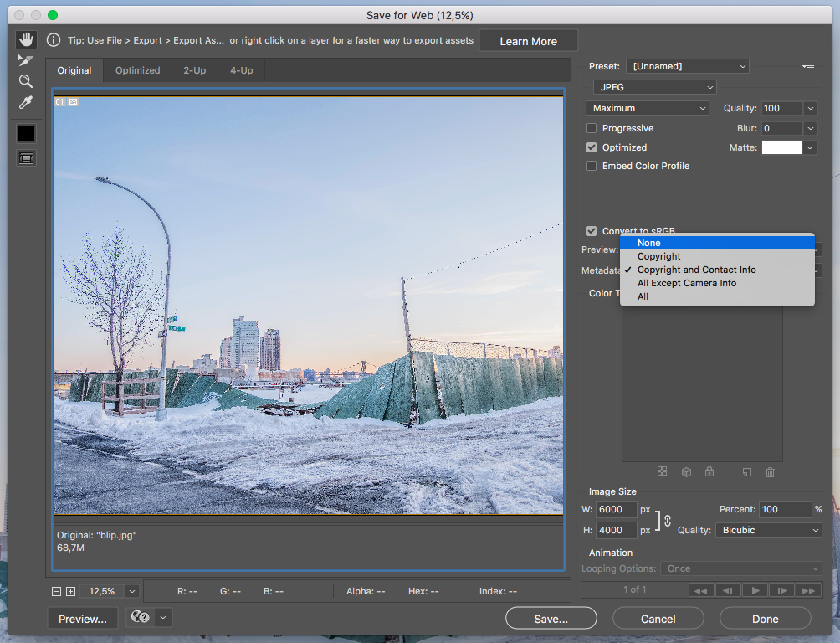Click the image width input field
The image size is (840, 643).
[x=616, y=509]
